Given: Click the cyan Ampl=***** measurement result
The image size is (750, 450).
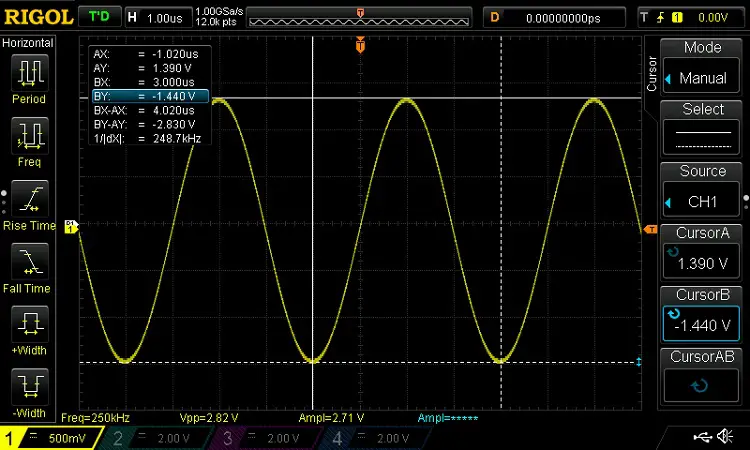Looking at the screenshot, I should click(x=448, y=418).
